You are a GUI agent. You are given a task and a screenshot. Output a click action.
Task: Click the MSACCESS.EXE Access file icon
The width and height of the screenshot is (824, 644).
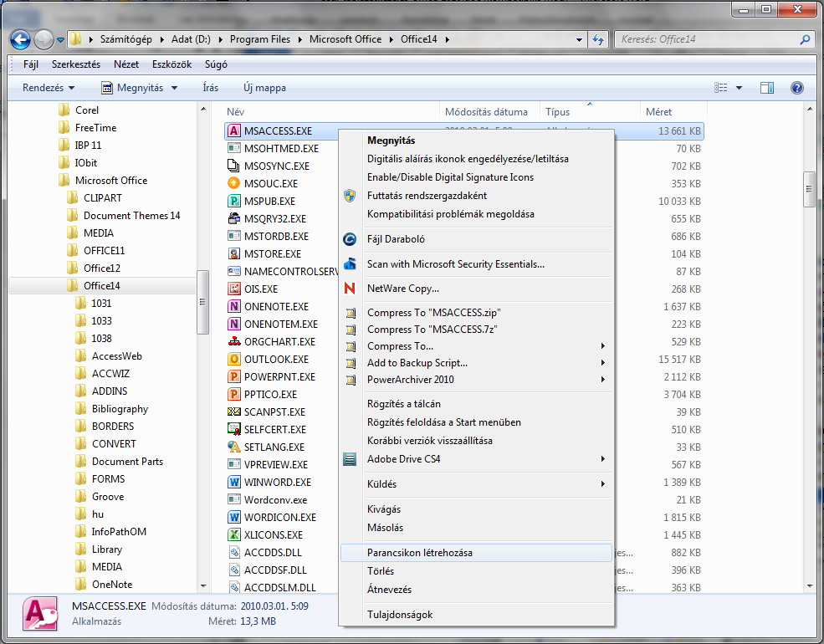(234, 130)
